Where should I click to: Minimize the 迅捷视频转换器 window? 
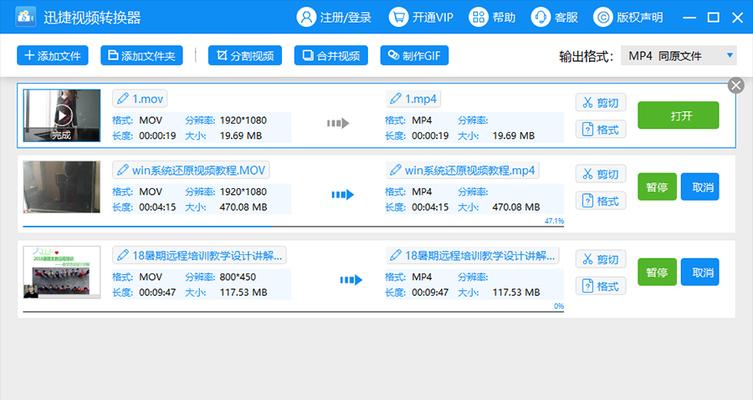click(x=689, y=18)
